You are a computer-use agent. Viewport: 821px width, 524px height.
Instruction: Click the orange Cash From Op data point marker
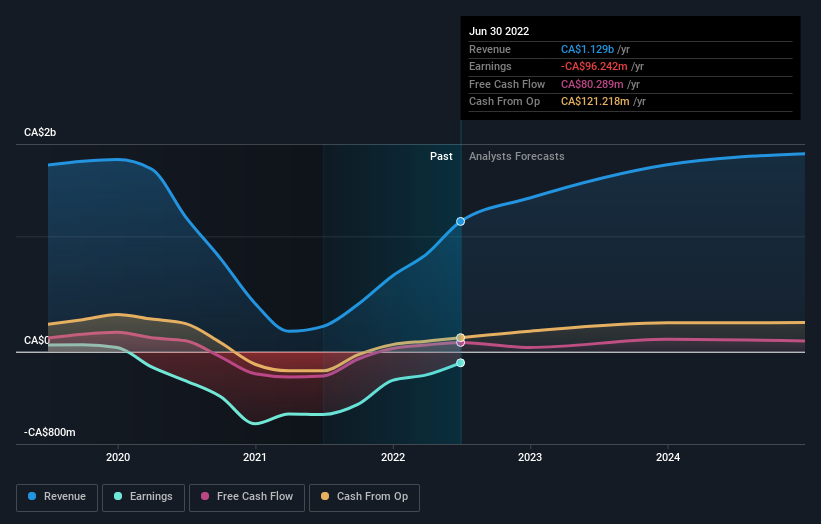tap(460, 338)
